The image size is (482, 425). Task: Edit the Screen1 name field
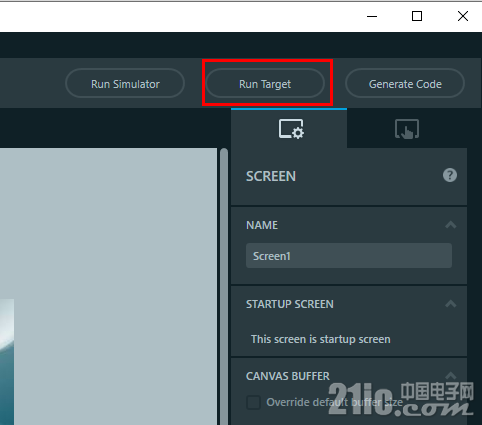pos(349,256)
